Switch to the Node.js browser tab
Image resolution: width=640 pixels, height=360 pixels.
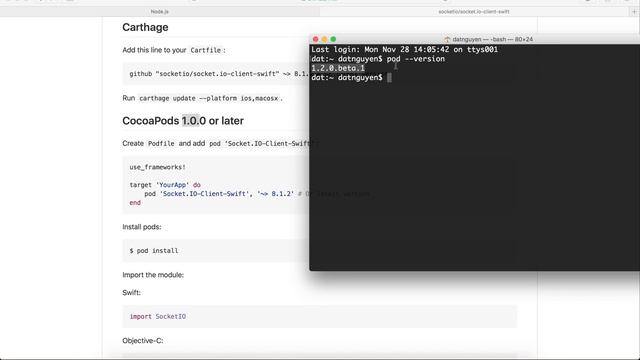point(160,12)
